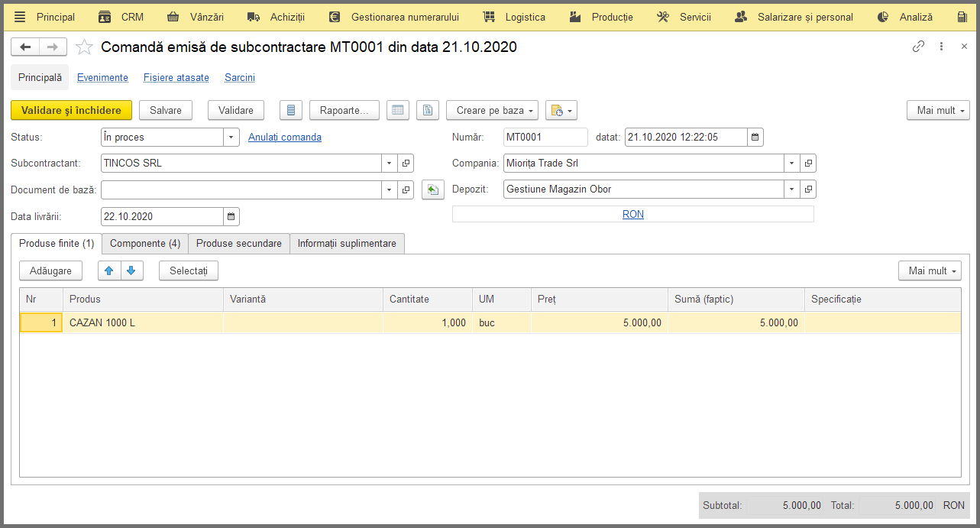
Task: Open the main hamburger menu icon
Action: (x=20, y=17)
